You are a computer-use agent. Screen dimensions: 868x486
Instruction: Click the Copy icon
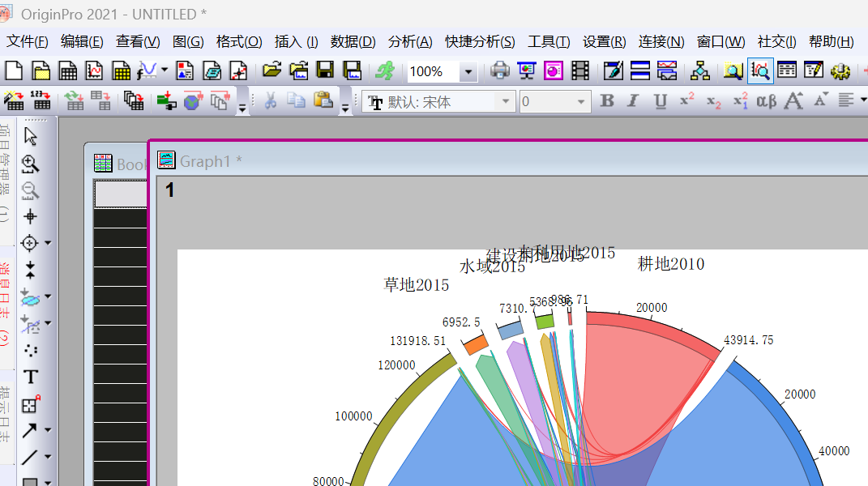pyautogui.click(x=296, y=100)
